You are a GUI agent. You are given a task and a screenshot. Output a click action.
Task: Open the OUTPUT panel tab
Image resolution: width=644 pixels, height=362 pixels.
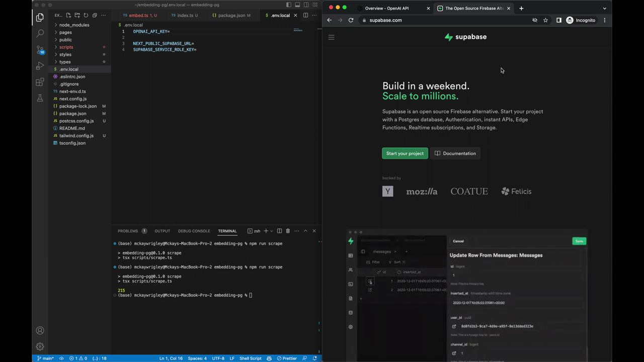[x=162, y=231]
